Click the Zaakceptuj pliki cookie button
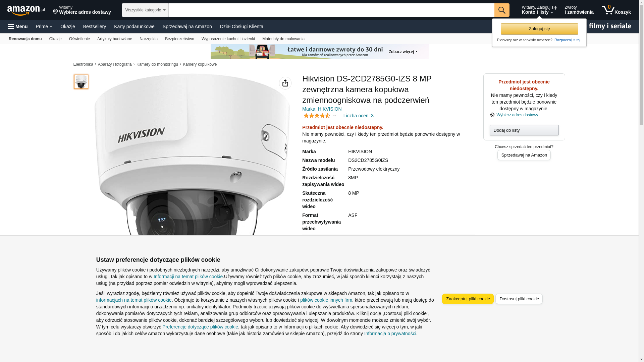 [x=468, y=299]
